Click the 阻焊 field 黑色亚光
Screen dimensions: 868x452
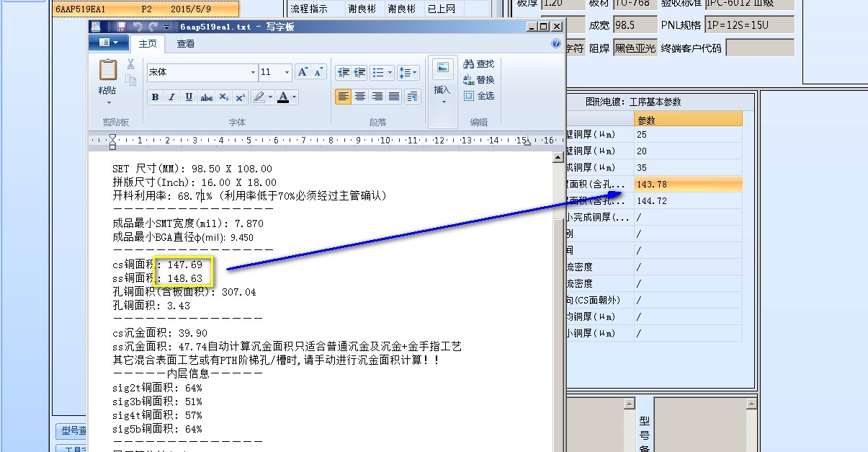click(x=635, y=48)
